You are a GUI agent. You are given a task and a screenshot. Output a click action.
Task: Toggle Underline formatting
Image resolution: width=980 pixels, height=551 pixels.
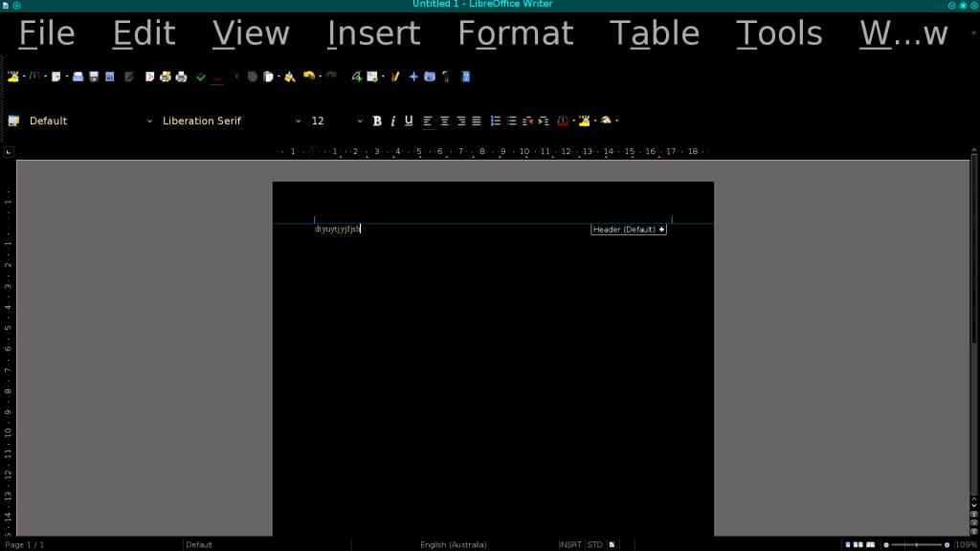(x=409, y=121)
